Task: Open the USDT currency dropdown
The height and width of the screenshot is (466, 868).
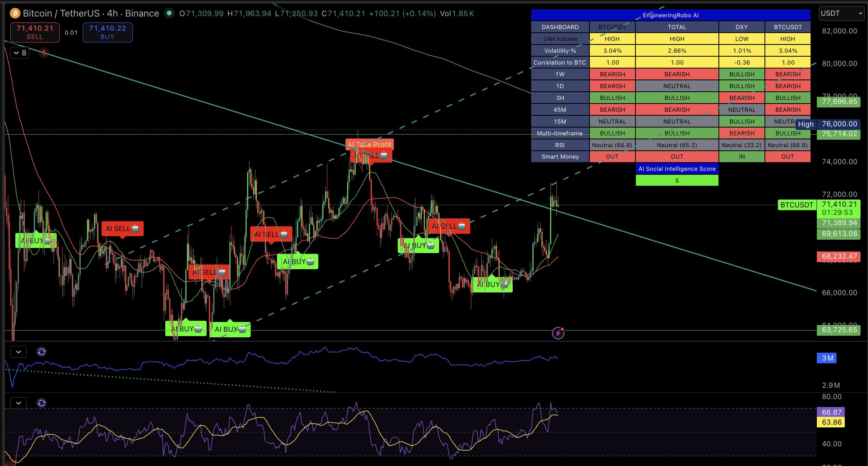Action: (841, 13)
